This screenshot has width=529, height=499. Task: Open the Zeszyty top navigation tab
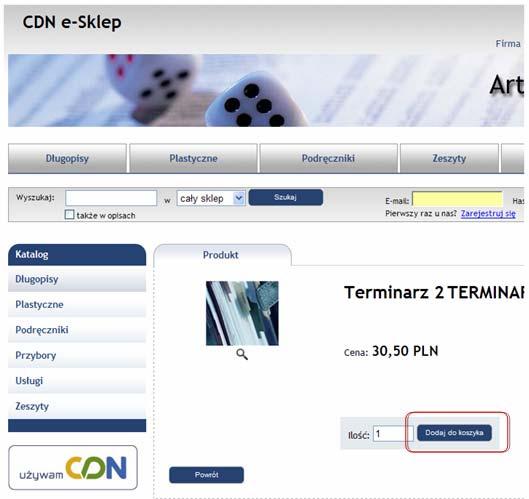[449, 158]
